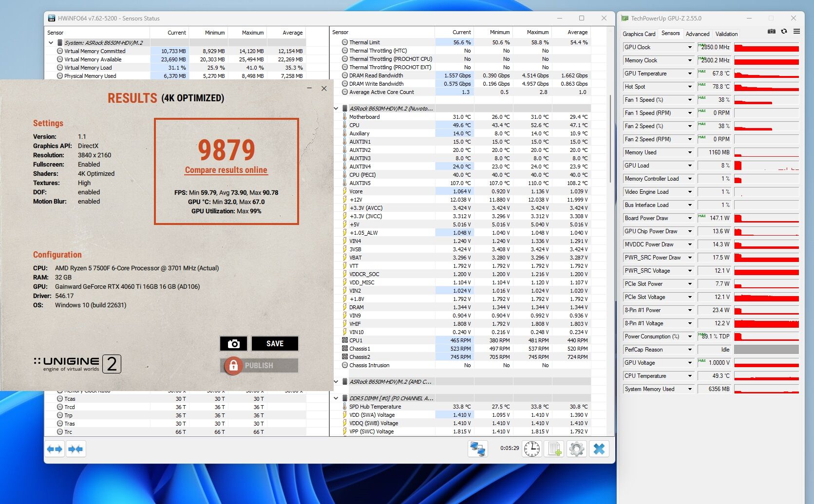Click the GPU Load history graph in GPU-Z
This screenshot has width=814, height=504.
[766, 166]
